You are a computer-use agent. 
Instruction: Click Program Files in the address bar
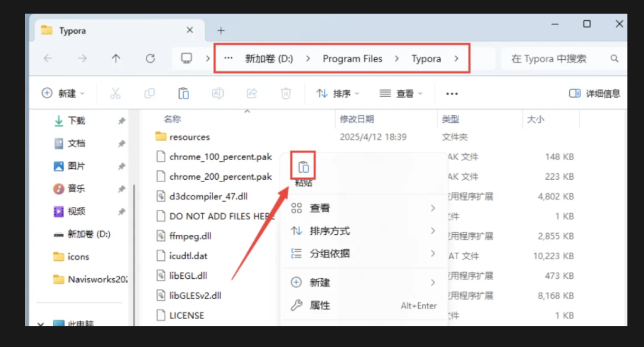click(x=352, y=59)
